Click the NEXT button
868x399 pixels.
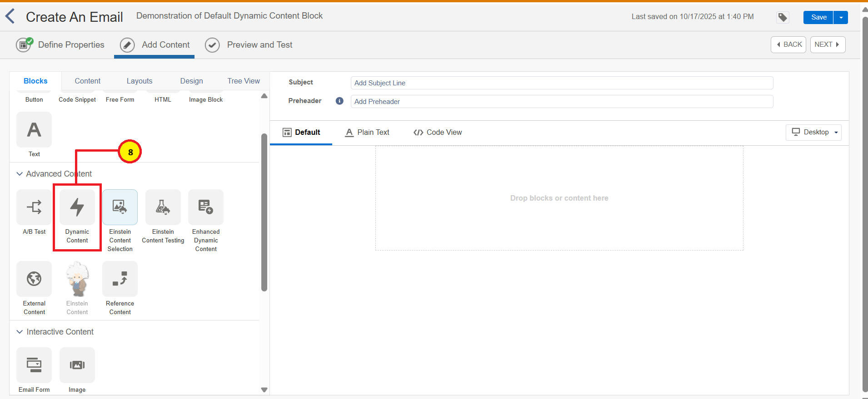point(827,44)
